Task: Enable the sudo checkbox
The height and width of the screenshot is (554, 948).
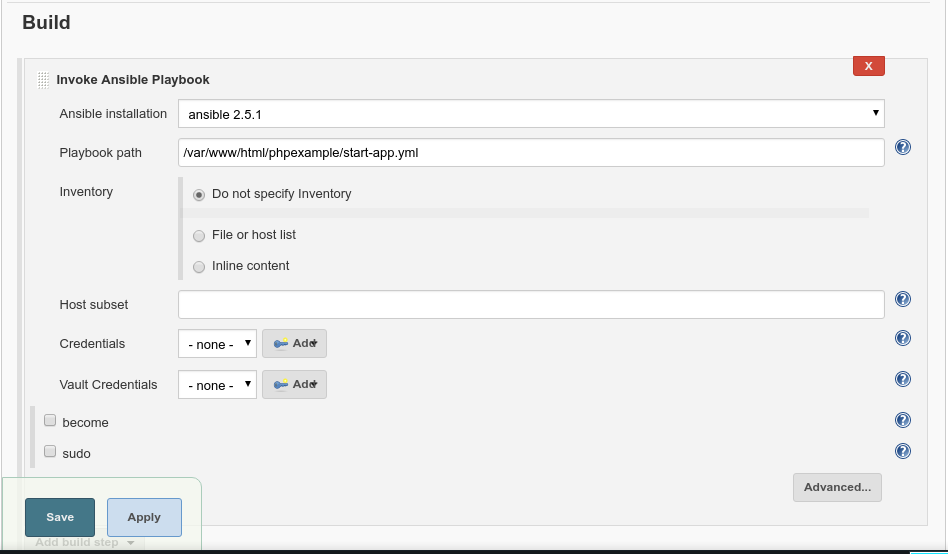Action: tap(50, 451)
